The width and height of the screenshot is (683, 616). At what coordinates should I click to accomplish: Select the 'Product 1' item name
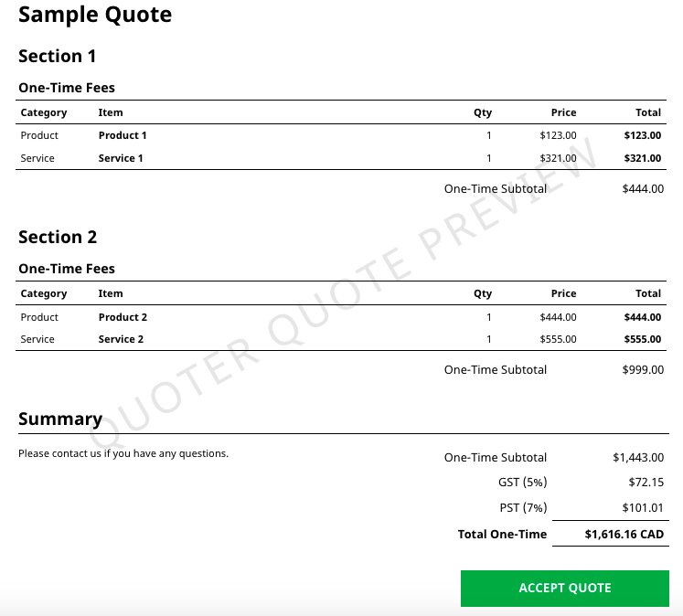(123, 135)
